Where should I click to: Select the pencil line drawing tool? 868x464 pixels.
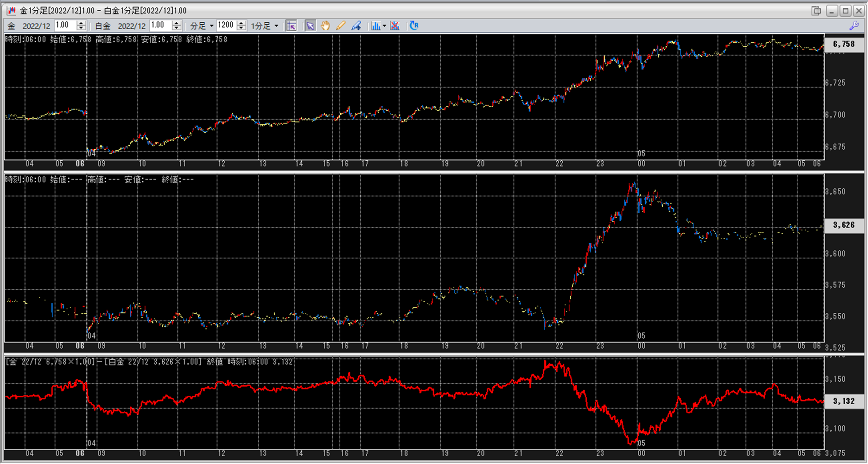click(340, 26)
